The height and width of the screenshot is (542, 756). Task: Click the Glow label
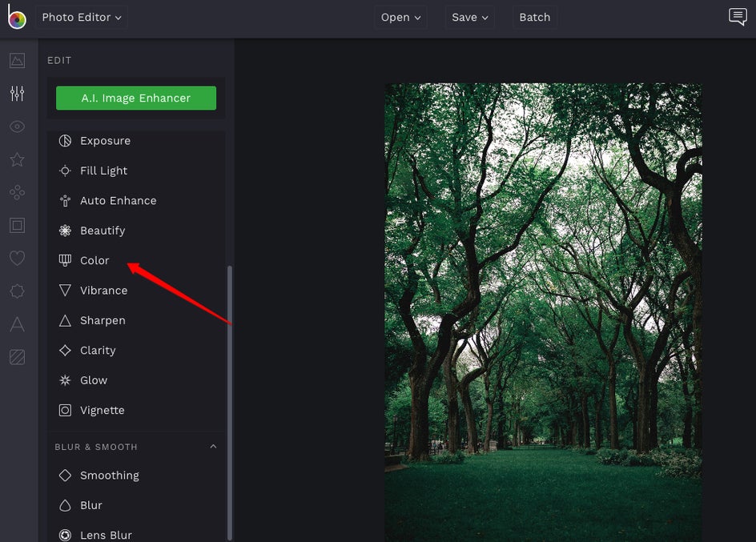click(94, 380)
